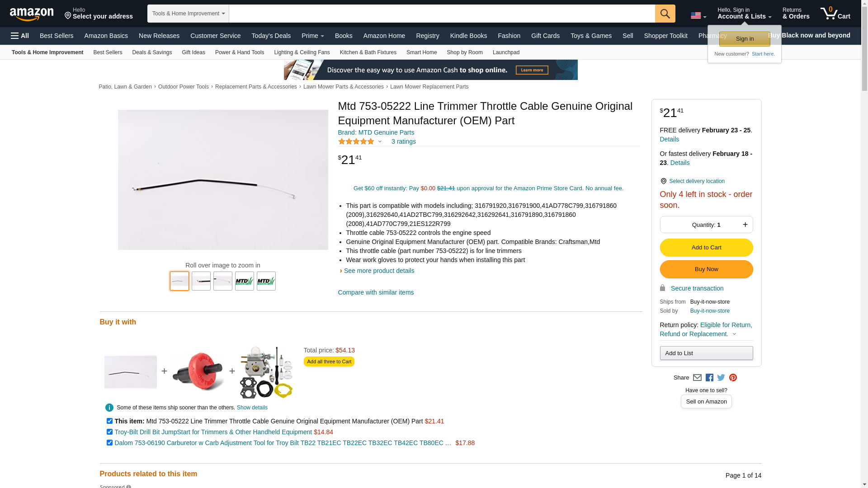Viewport: 868px width, 488px height.
Task: Share product via Pinterest icon
Action: (733, 378)
